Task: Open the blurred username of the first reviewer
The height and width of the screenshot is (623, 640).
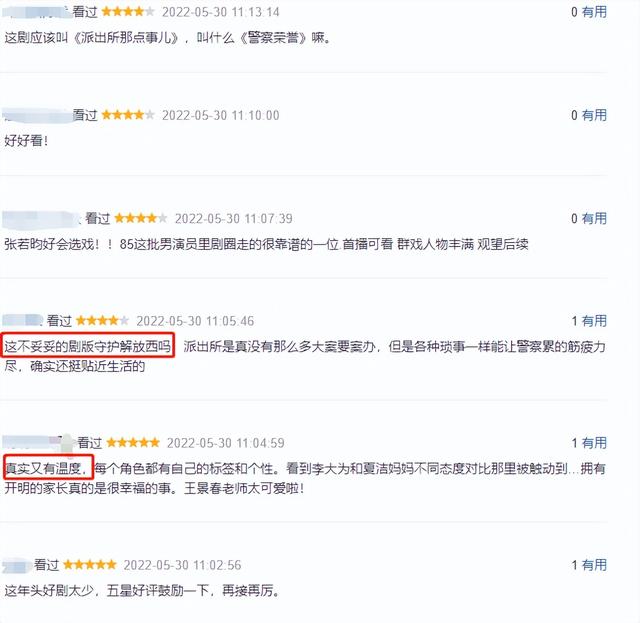Action: tap(37, 12)
